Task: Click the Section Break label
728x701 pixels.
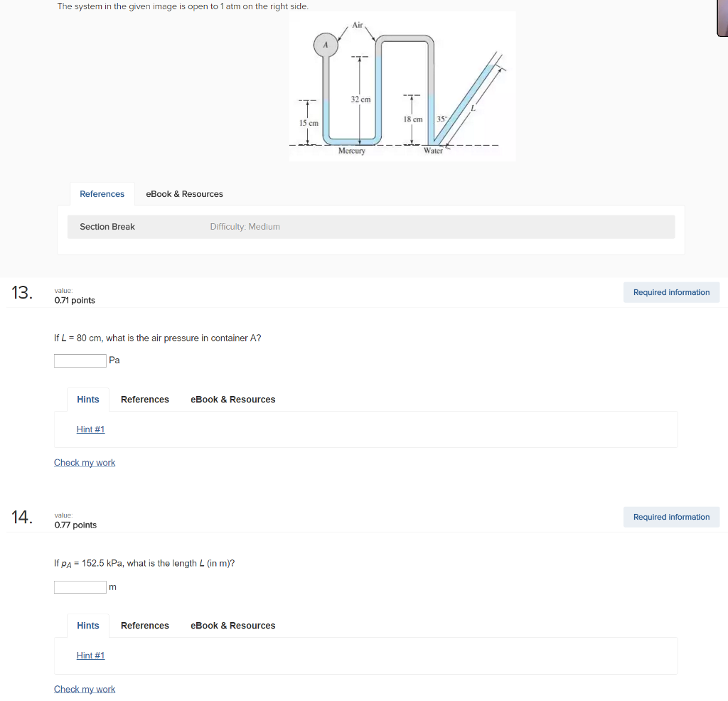Action: coord(107,227)
